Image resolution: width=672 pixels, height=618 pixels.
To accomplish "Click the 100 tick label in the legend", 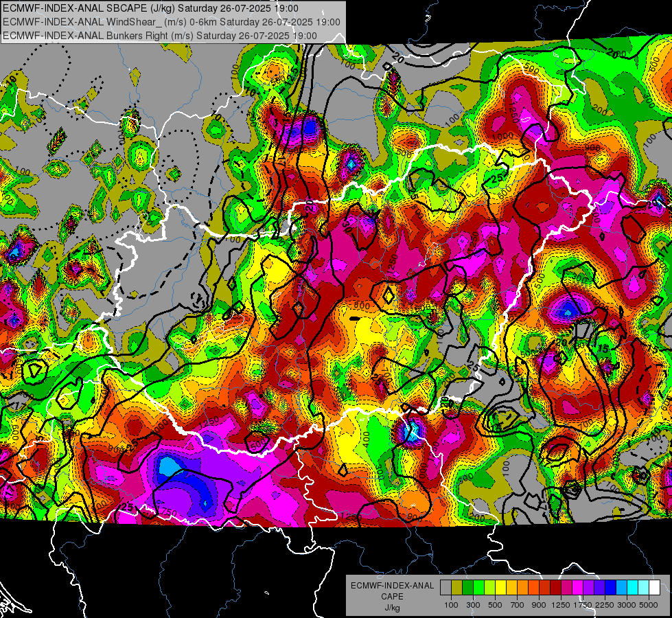I will point(451,605).
